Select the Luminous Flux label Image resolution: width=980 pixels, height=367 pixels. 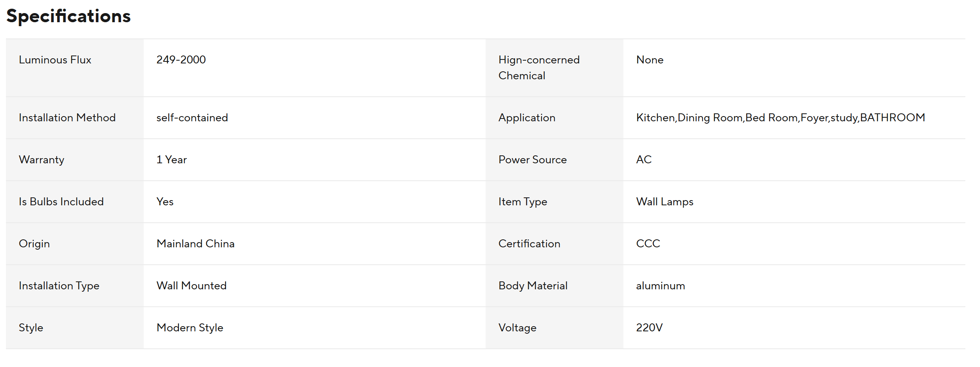pyautogui.click(x=55, y=60)
